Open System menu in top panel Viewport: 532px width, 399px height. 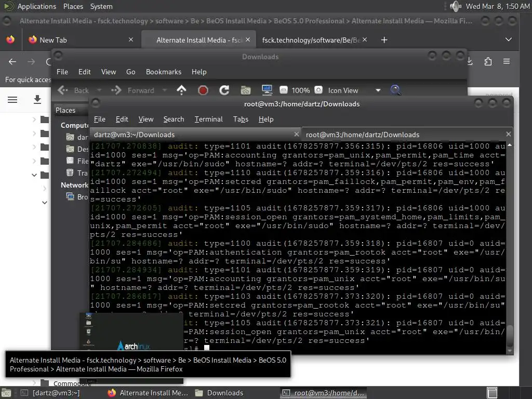(101, 6)
